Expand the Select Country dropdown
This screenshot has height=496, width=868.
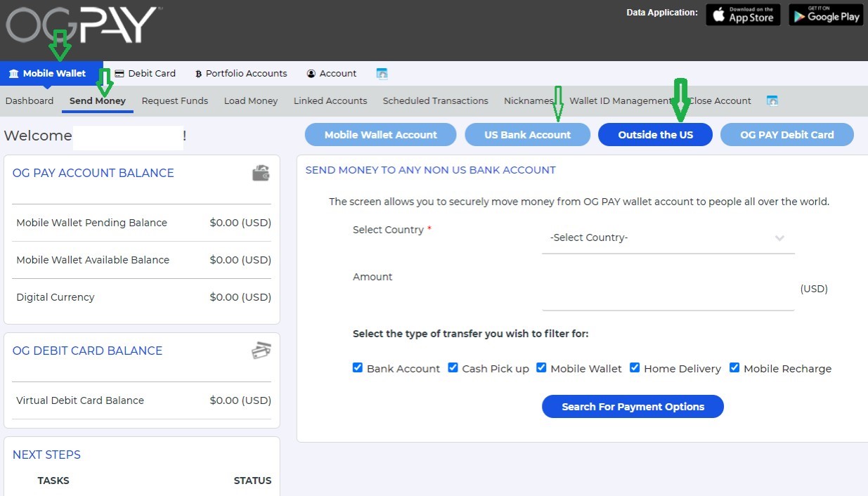668,238
